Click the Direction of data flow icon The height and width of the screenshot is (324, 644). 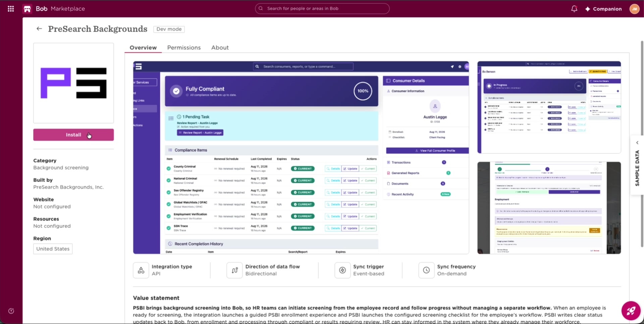[x=234, y=270]
